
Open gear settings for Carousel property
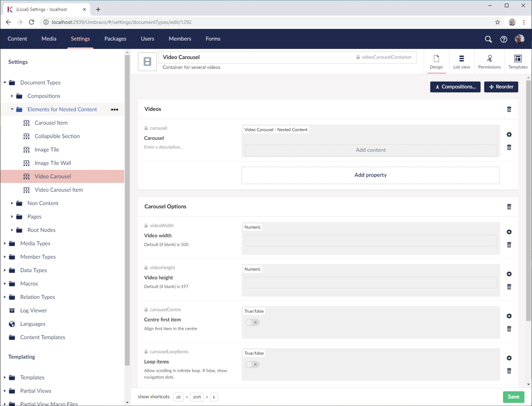tap(509, 135)
